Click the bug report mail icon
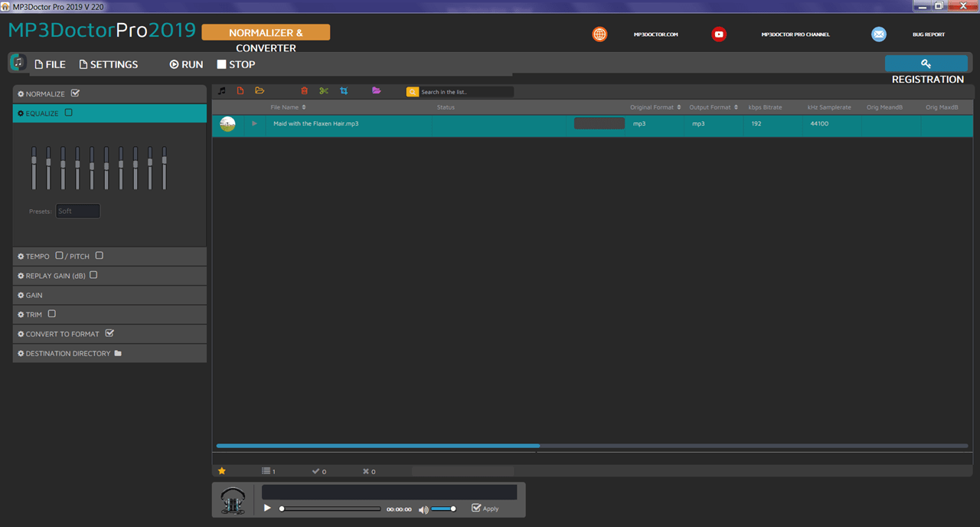Viewport: 980px width, 527px height. point(879,34)
